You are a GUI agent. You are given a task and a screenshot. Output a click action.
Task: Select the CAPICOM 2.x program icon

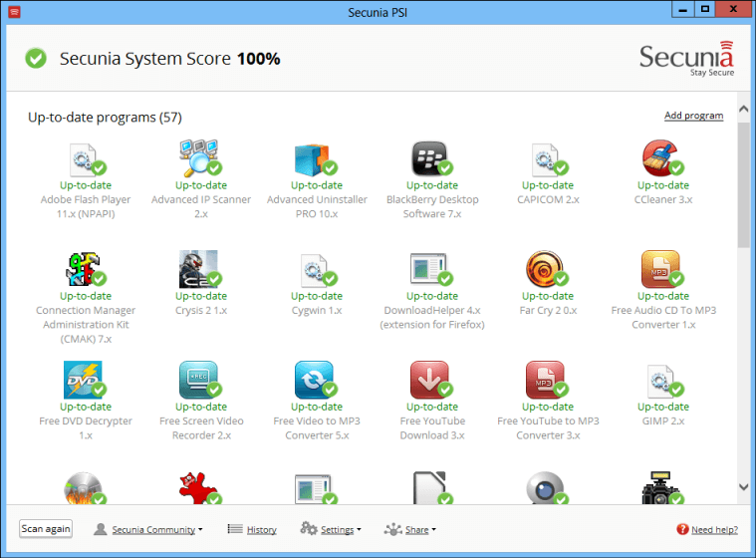click(548, 159)
